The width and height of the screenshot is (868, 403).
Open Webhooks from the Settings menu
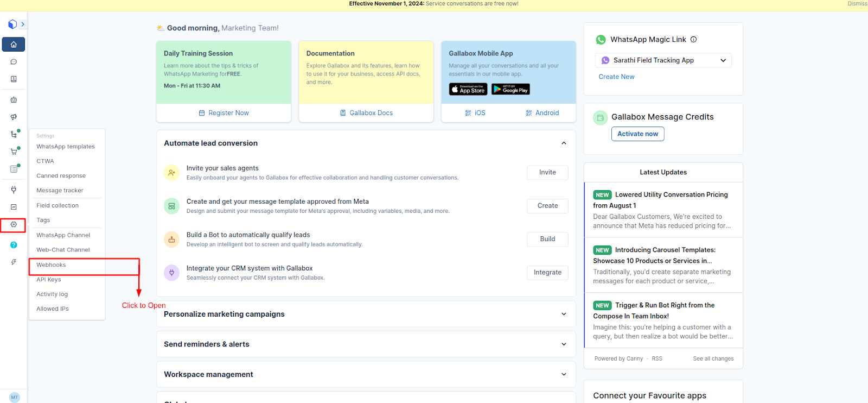tap(51, 265)
